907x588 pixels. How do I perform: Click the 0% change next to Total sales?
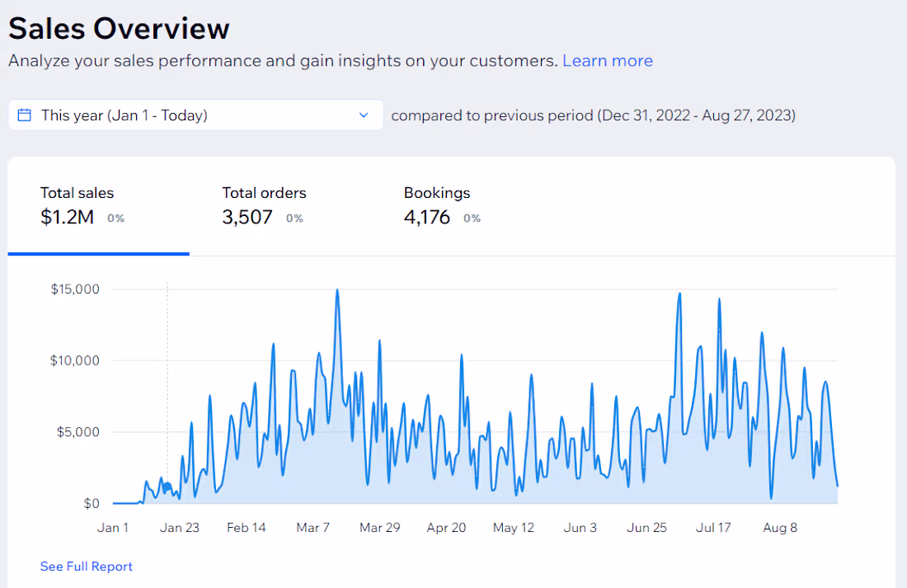(115, 219)
